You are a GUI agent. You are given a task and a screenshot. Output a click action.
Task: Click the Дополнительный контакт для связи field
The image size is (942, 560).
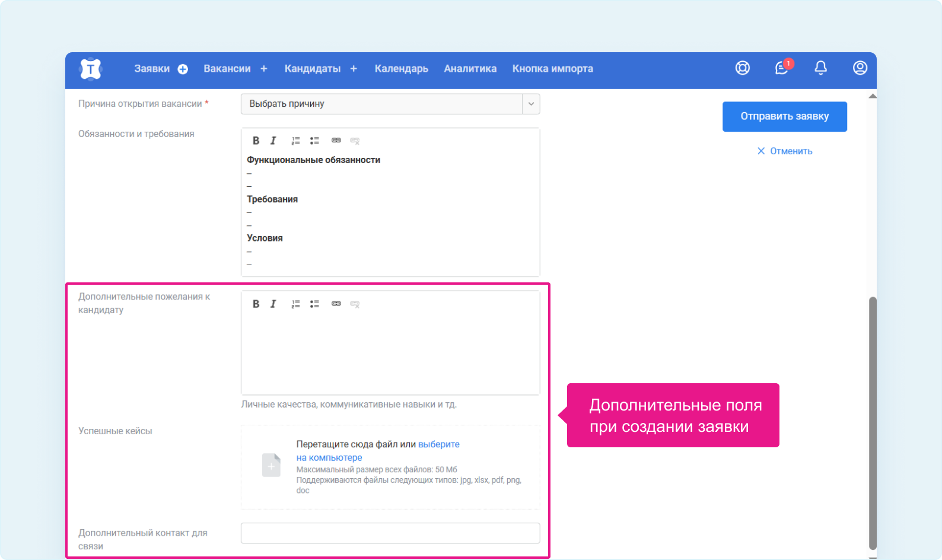pos(390,533)
